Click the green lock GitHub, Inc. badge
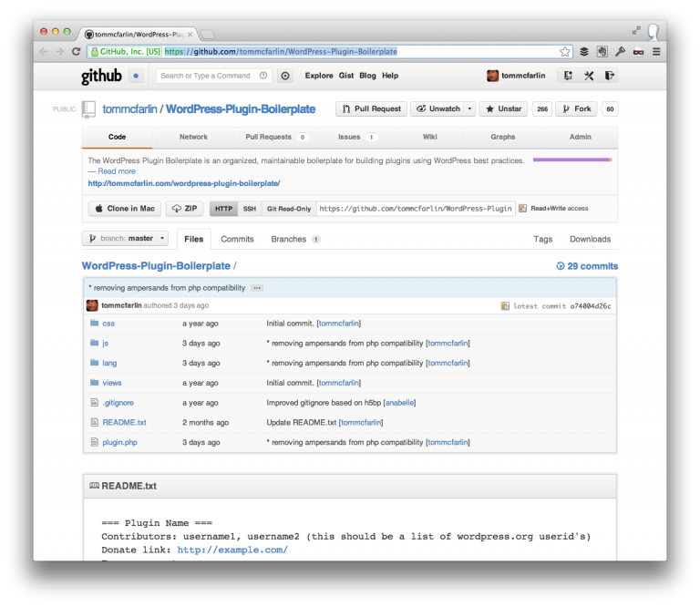This screenshot has height=607, width=700. (x=126, y=52)
